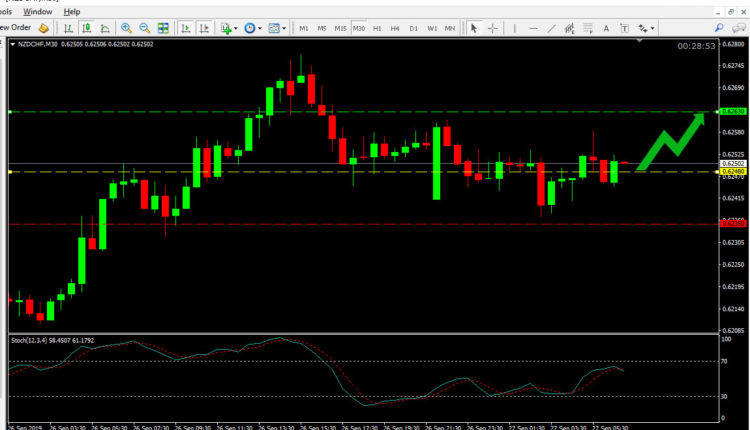Switch to line chart display
The height and width of the screenshot is (430, 750).
[105, 28]
